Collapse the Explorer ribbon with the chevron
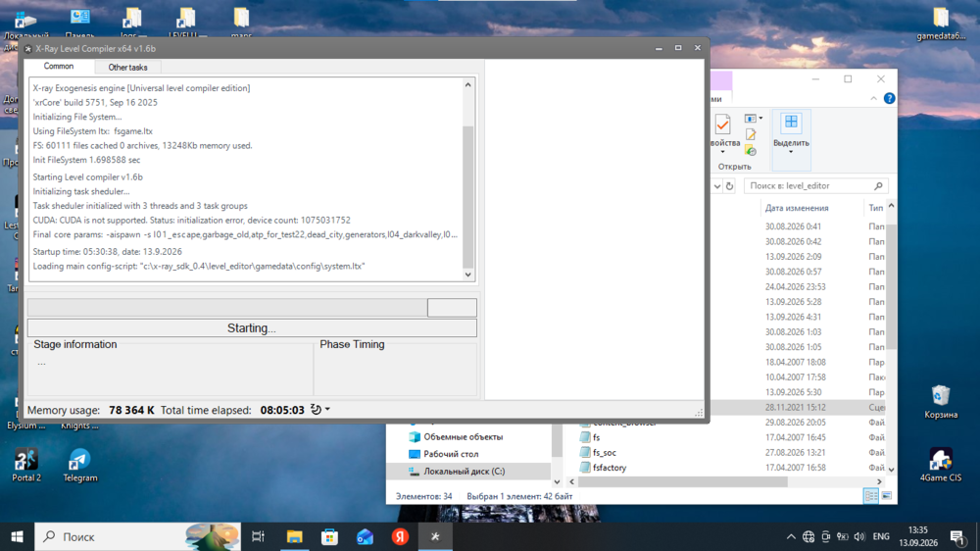The width and height of the screenshot is (980, 551). (x=873, y=99)
